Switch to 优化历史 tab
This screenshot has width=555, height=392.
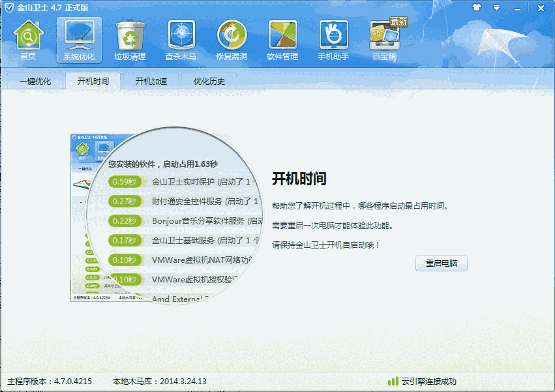[209, 81]
